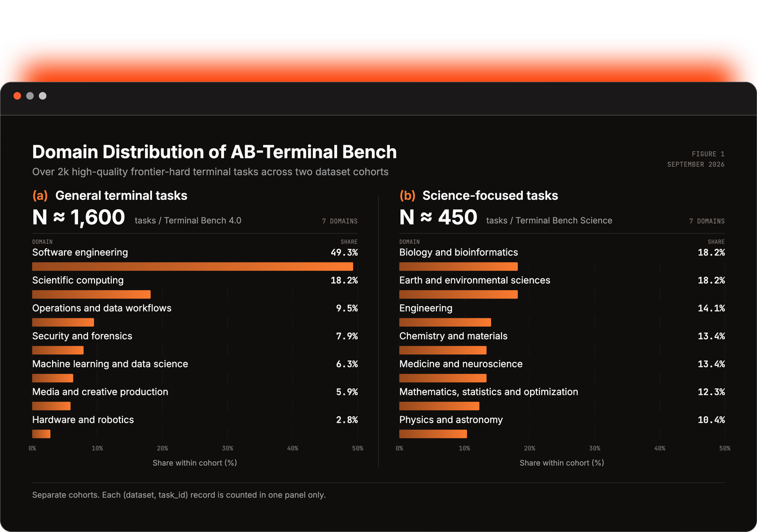Select the General terminal tasks heading
757x532 pixels.
pos(121,196)
